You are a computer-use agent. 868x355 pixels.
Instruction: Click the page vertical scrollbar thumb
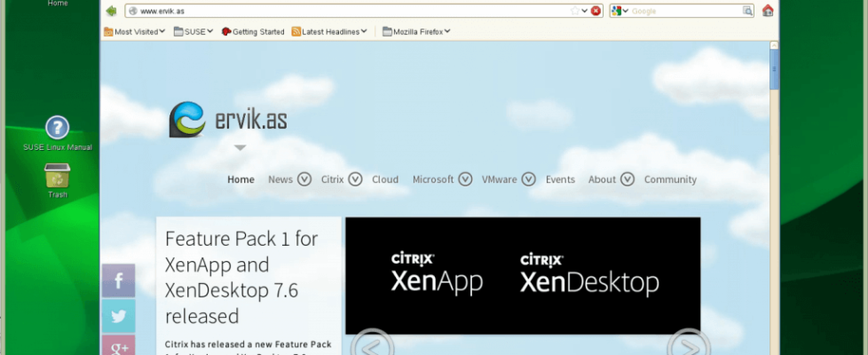pyautogui.click(x=774, y=69)
